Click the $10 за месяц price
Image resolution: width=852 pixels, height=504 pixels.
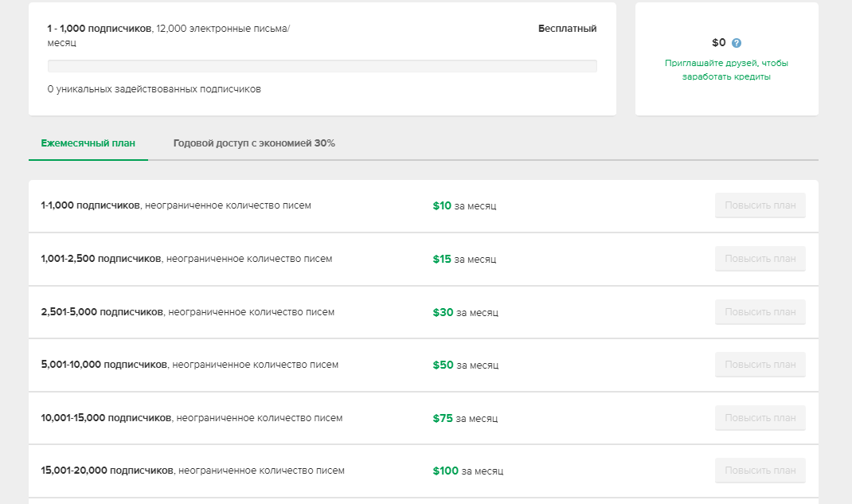(x=464, y=206)
